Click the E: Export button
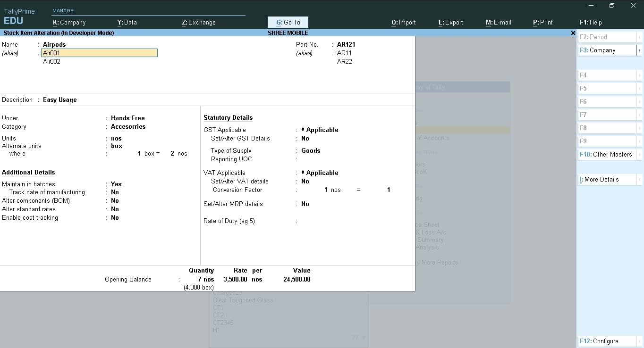The height and width of the screenshot is (348, 644). [450, 22]
